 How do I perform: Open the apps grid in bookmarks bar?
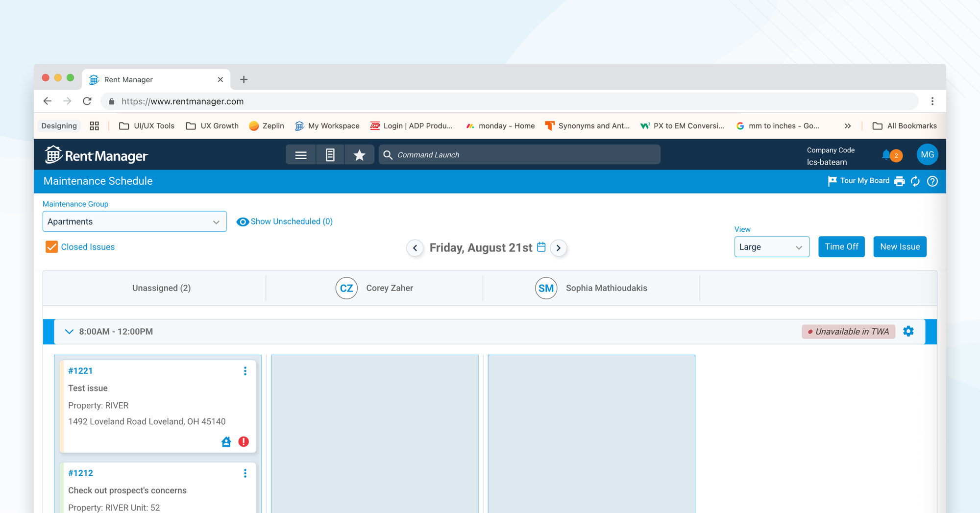(95, 126)
